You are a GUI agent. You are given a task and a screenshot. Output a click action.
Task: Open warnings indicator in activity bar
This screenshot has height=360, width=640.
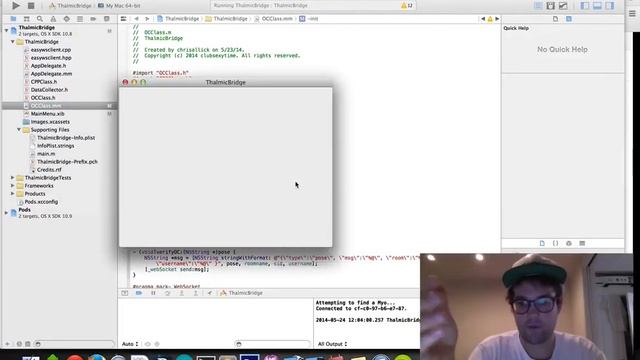pos(407,6)
